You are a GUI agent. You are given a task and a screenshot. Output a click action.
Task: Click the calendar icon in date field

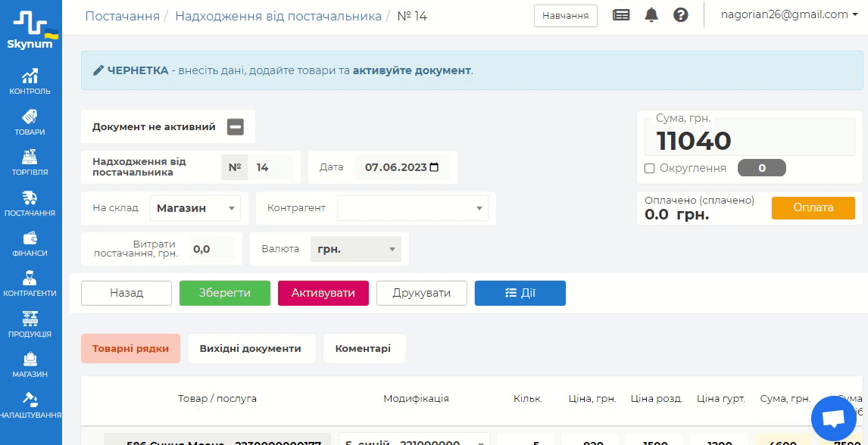[434, 167]
